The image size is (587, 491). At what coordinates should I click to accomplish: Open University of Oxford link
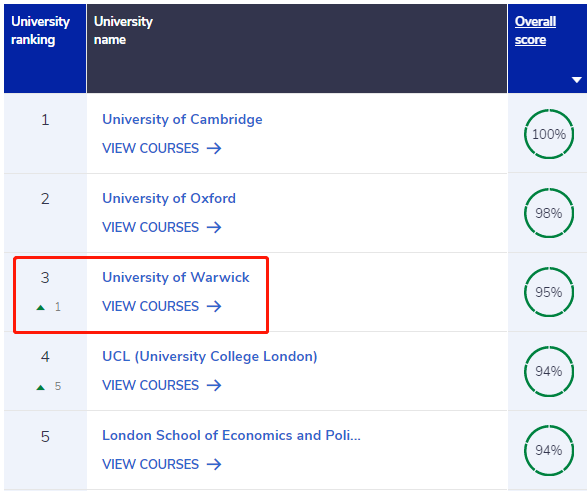coord(169,198)
